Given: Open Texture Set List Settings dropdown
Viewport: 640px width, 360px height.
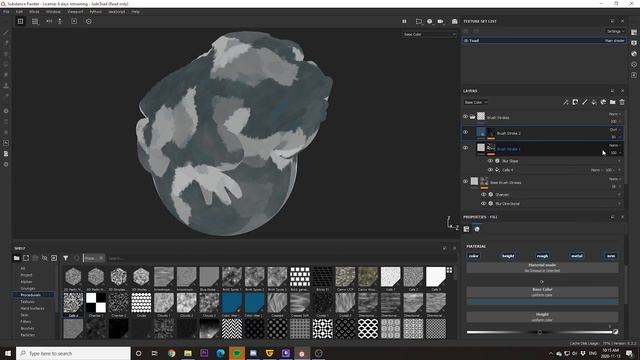Looking at the screenshot, I should coord(616,31).
